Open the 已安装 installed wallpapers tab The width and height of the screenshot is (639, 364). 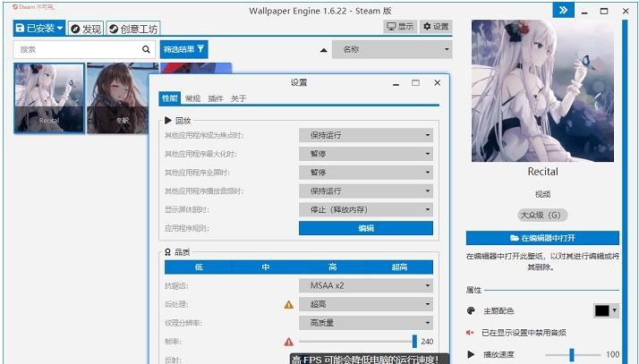[x=39, y=28]
